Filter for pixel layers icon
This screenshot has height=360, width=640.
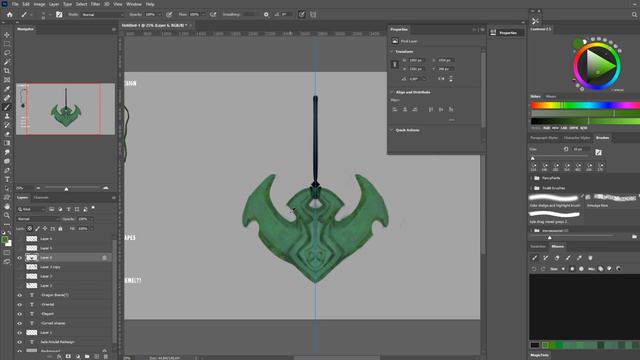pyautogui.click(x=52, y=209)
